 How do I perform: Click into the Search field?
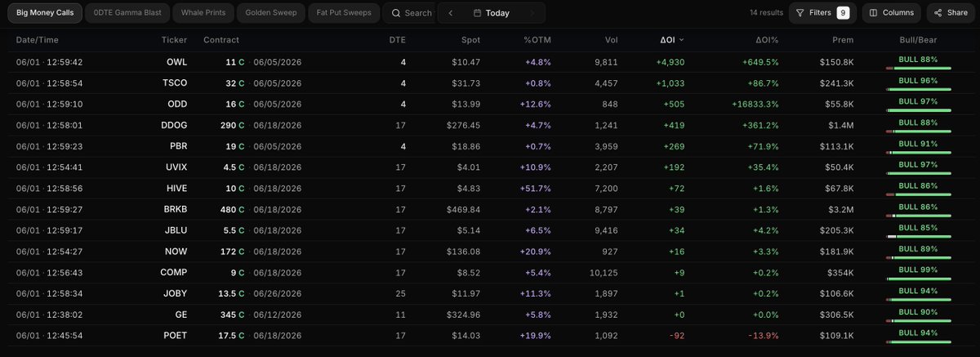411,13
